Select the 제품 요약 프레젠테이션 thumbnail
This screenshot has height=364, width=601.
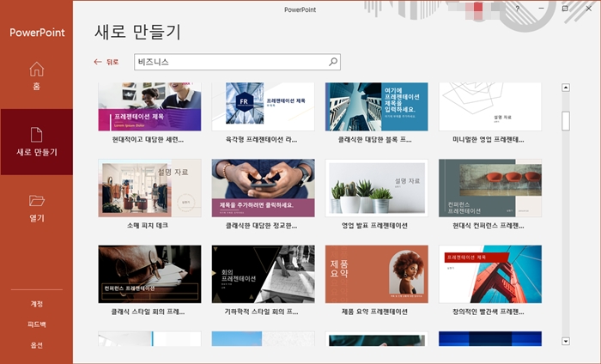(376, 275)
